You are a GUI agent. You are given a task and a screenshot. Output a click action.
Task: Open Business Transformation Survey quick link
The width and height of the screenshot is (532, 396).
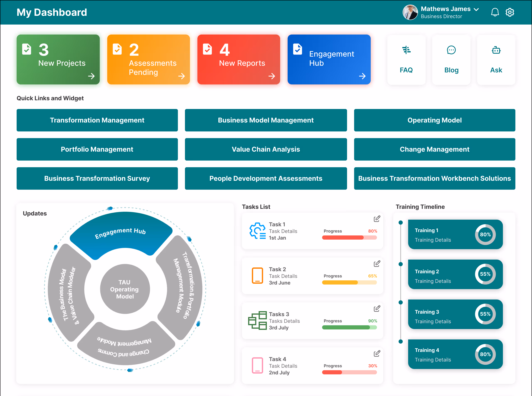(97, 178)
